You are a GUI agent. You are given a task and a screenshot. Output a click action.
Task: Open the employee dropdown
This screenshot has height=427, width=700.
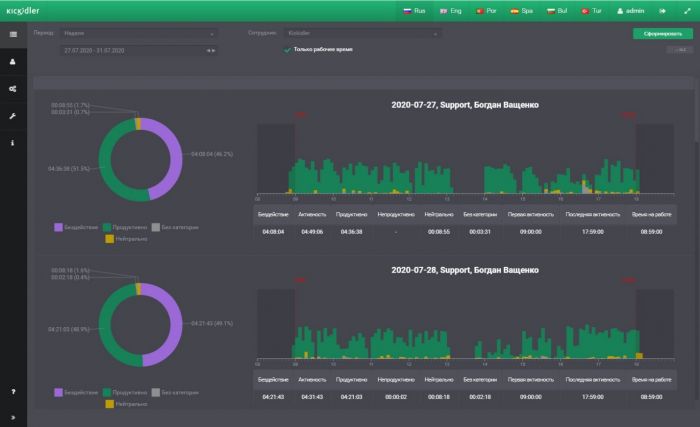point(362,33)
